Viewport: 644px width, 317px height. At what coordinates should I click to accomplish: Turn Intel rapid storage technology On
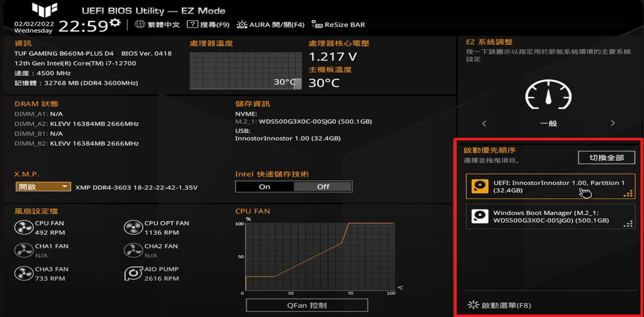tap(265, 187)
